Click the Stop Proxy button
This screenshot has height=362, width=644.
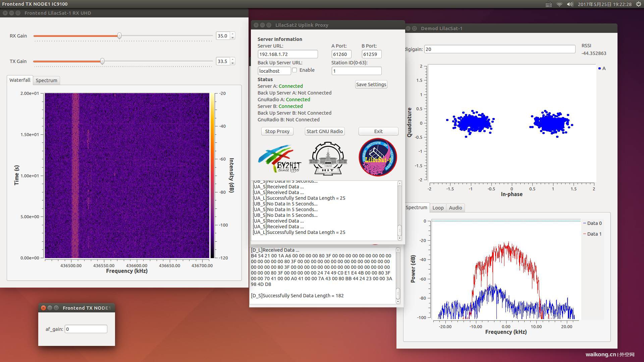point(277,131)
